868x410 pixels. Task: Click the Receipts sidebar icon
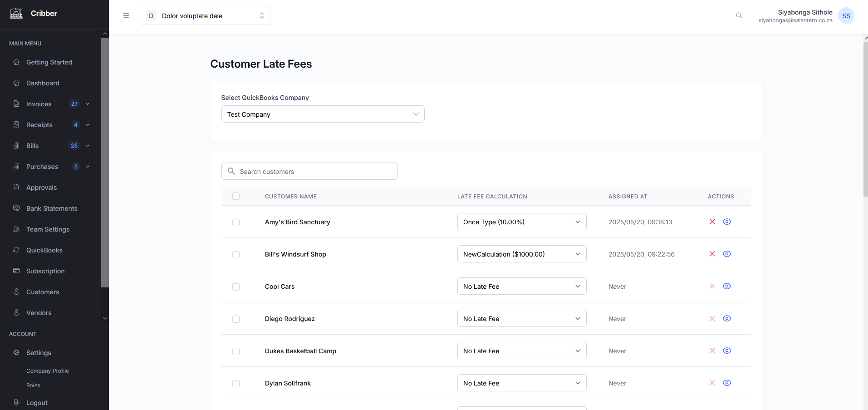[16, 124]
